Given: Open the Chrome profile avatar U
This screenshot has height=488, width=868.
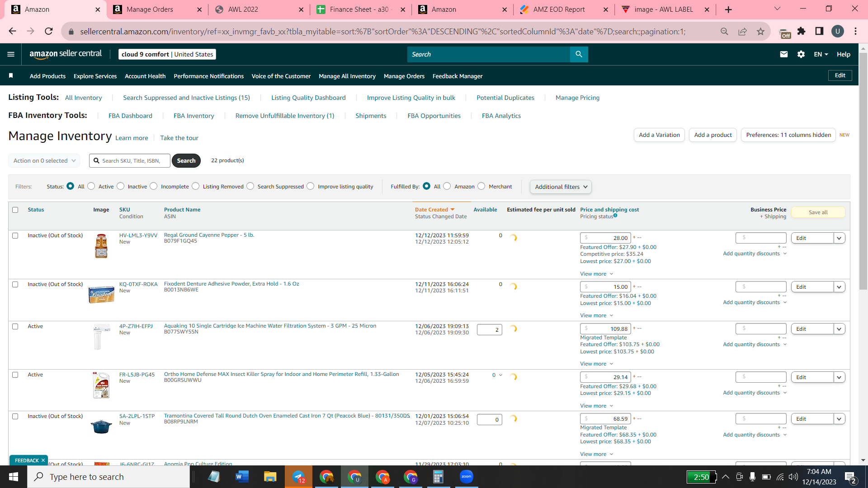Looking at the screenshot, I should click(x=837, y=31).
